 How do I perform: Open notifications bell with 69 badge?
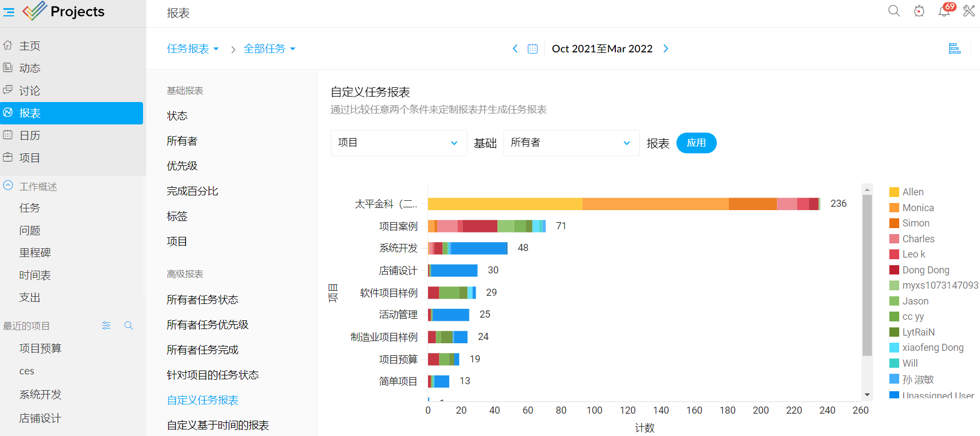tap(945, 11)
